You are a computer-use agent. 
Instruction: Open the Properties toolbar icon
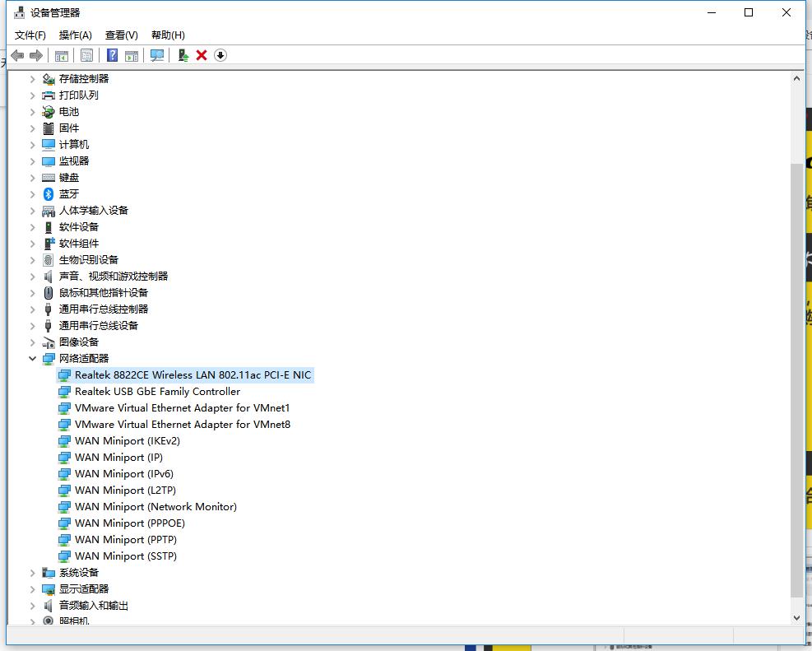tap(86, 55)
